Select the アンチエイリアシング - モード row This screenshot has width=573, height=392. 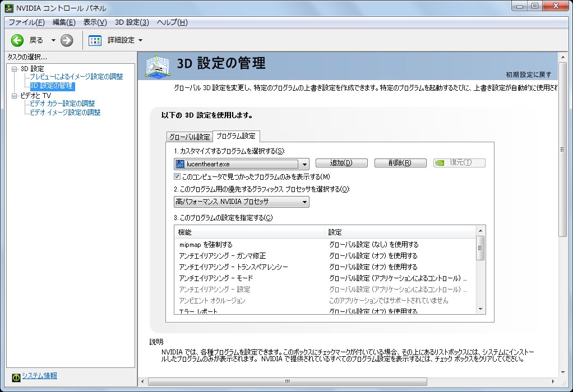pyautogui.click(x=325, y=278)
